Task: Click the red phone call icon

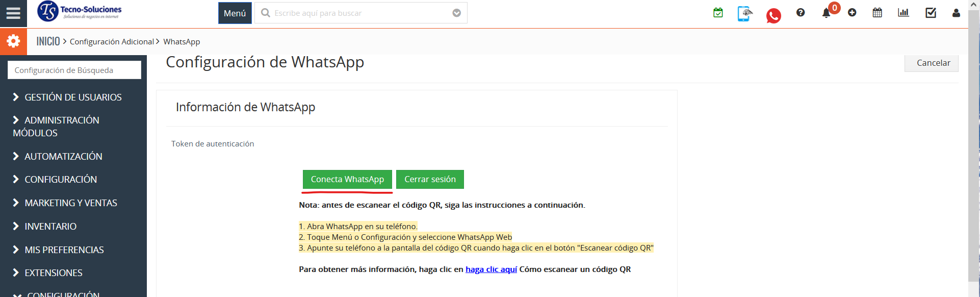Action: click(x=773, y=16)
